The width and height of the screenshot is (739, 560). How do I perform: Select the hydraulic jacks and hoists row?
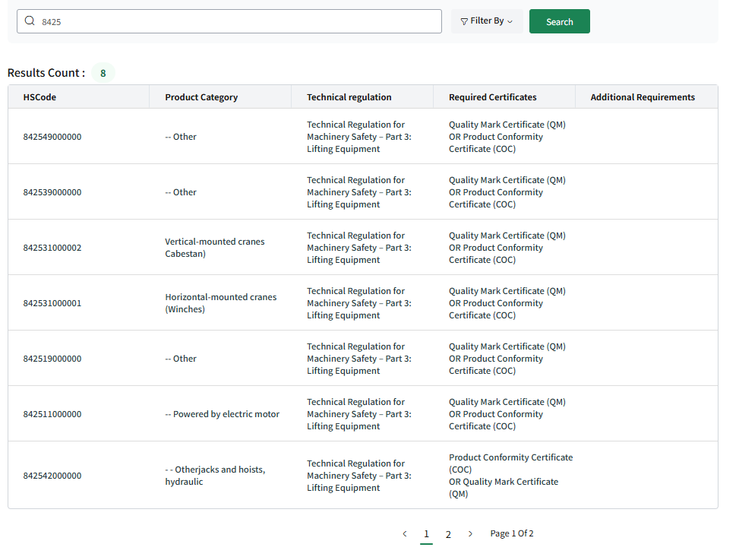[363, 475]
